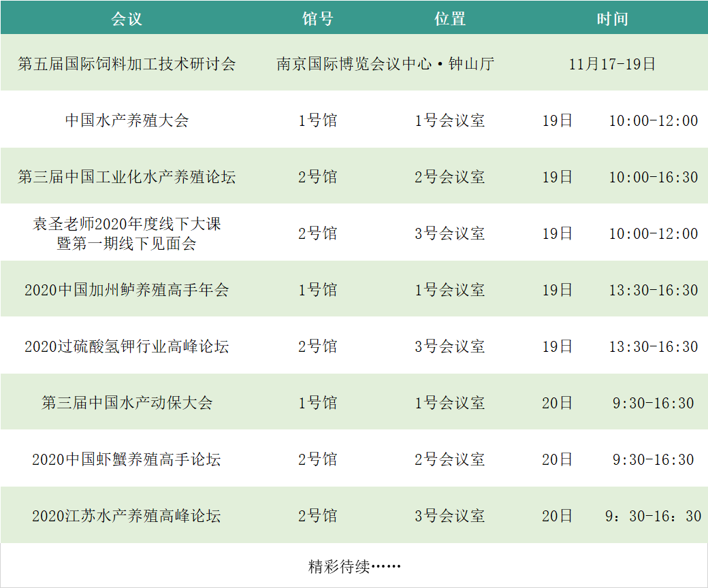Select 南京国际博览会议中心·钟山厅 location cell
Viewport: 708px width, 588px height.
coord(385,65)
